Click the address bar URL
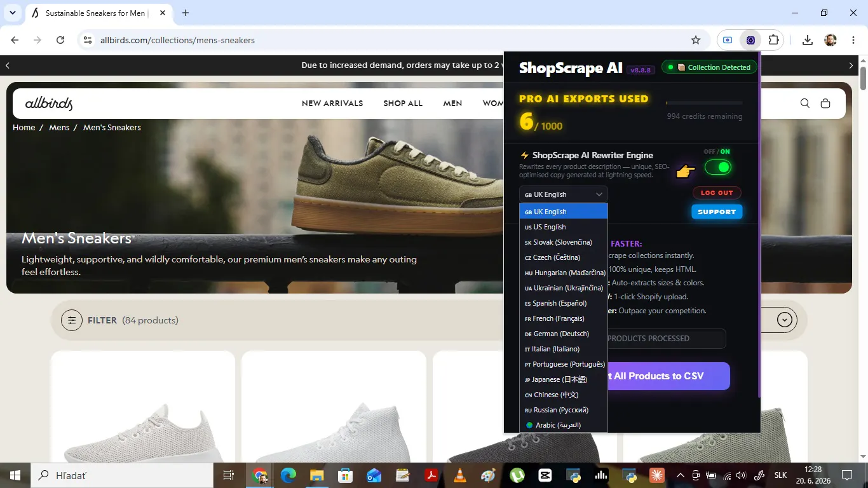This screenshot has height=488, width=868. [177, 40]
